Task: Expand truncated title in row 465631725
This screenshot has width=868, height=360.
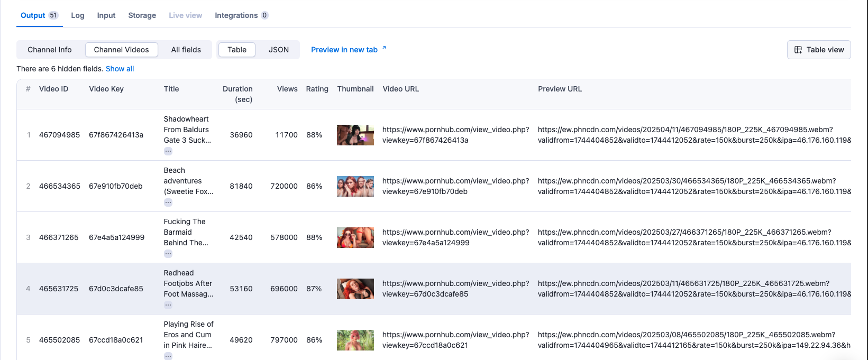Action: point(168,305)
